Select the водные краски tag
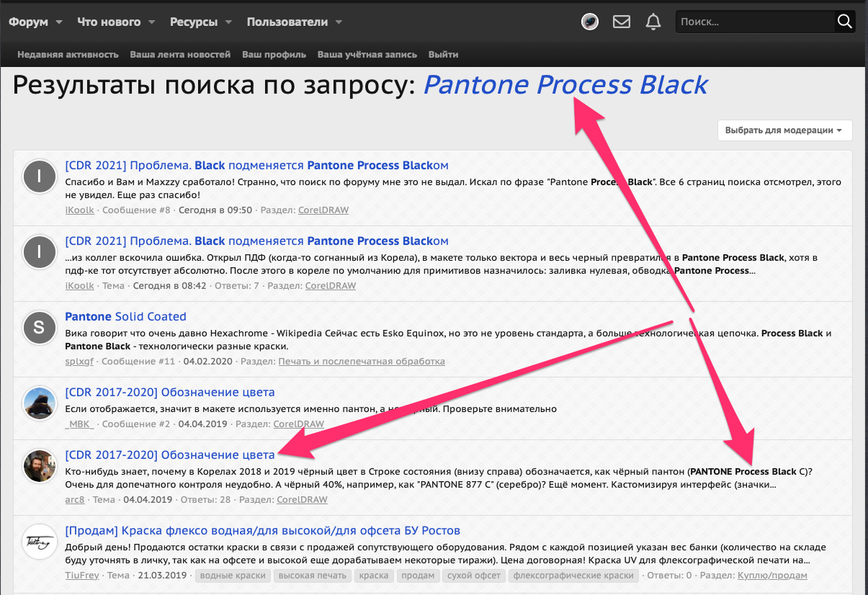The image size is (868, 595). (x=233, y=576)
